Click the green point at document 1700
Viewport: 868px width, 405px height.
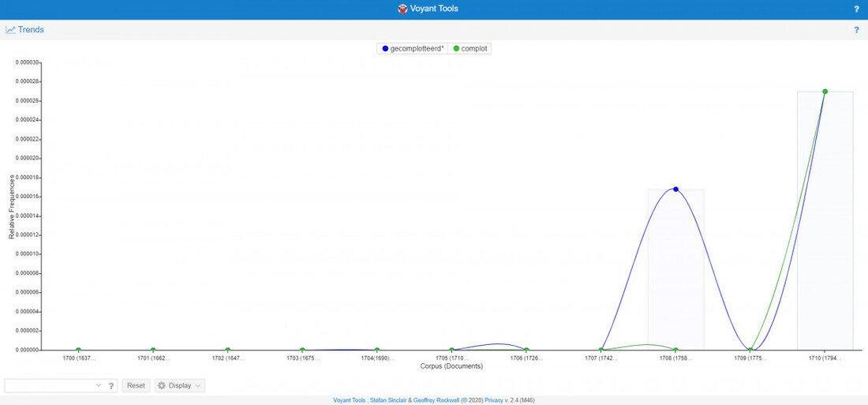click(x=79, y=351)
